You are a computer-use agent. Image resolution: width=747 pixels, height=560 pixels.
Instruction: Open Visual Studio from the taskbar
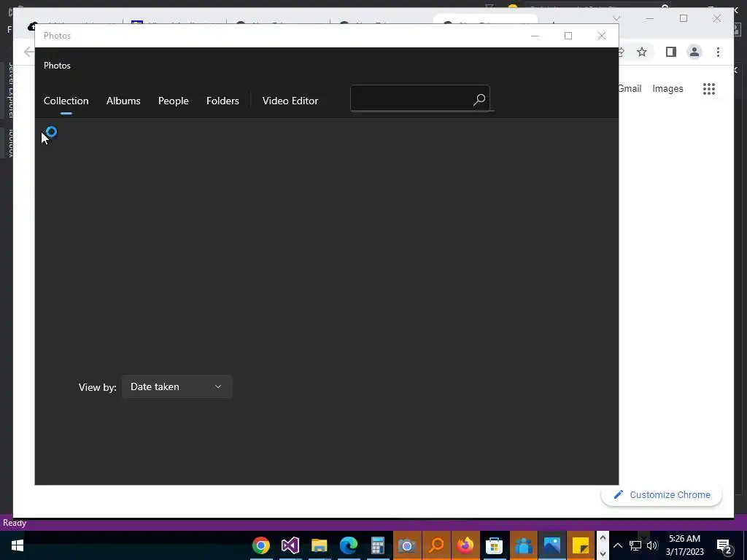[x=290, y=545]
